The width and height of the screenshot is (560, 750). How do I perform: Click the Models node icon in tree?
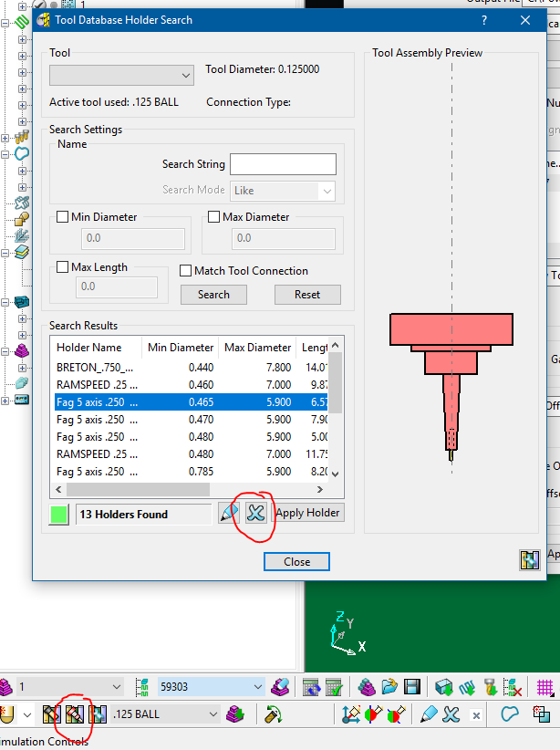[x=22, y=302]
